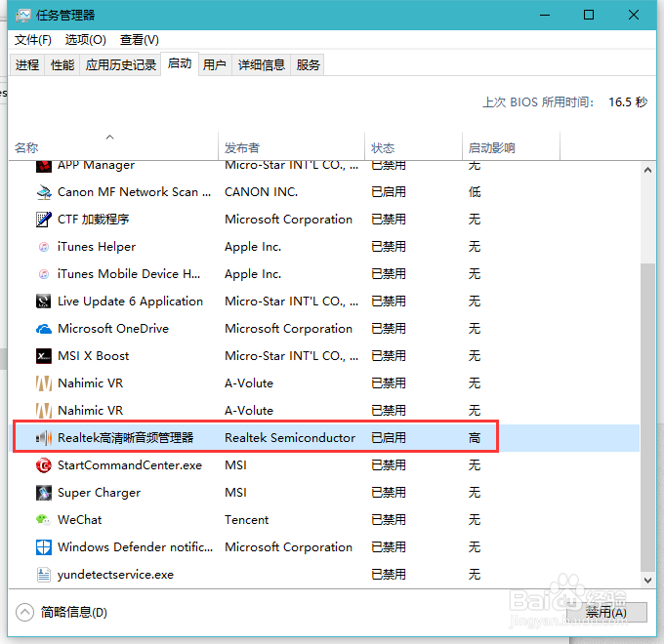
Task: Switch to the 性能 tab
Action: [x=62, y=64]
